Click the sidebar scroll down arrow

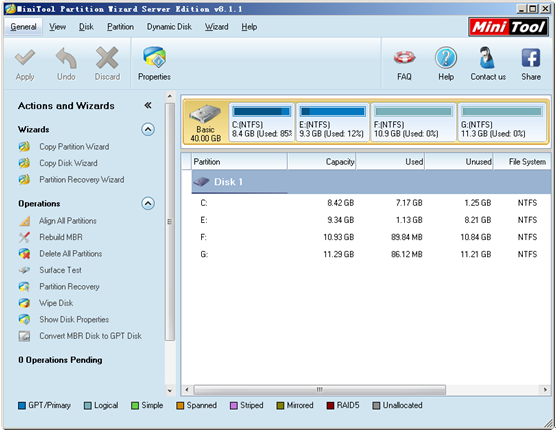pos(170,391)
